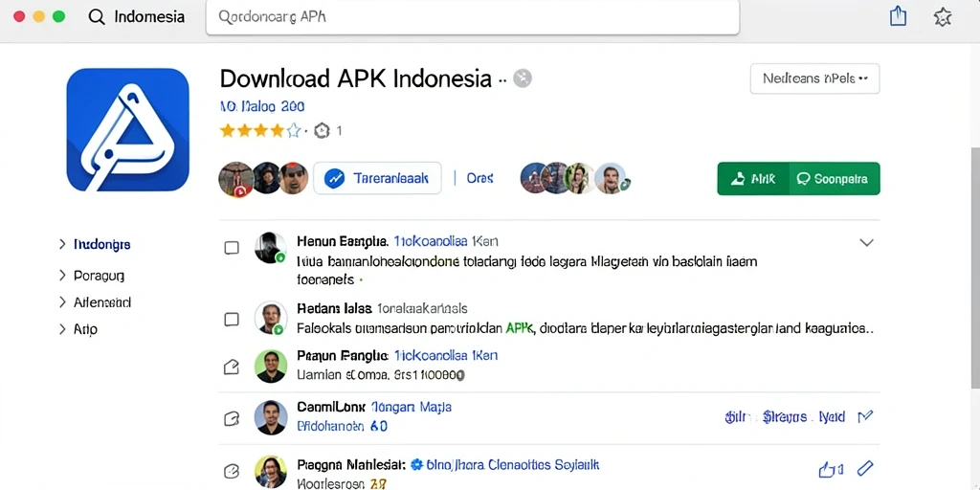This screenshot has height=490, width=980.
Task: Open the blue link beside Praqun Fanglie
Action: click(x=446, y=356)
